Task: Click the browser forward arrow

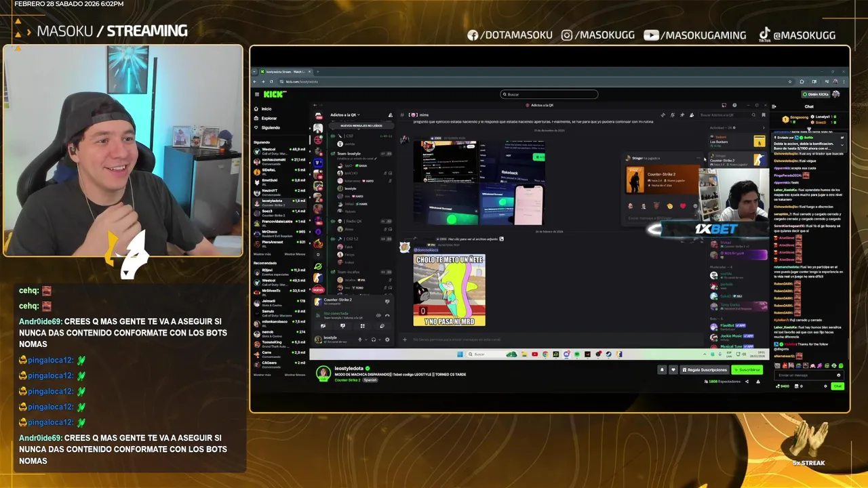Action: click(263, 81)
